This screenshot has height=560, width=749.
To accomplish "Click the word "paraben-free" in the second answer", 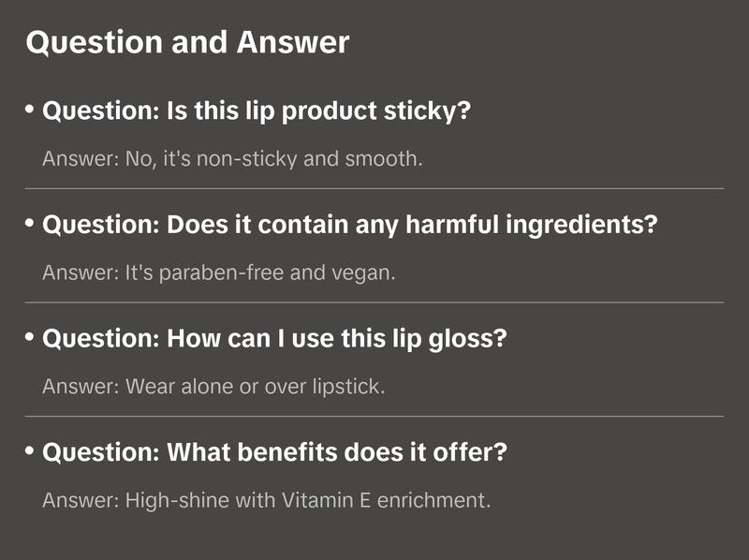I will tap(204, 273).
